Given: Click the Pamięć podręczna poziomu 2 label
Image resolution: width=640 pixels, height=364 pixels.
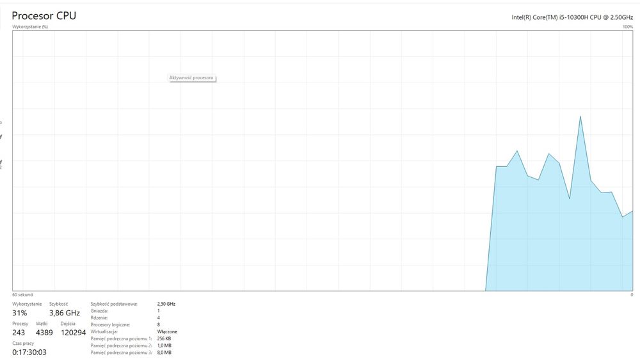Looking at the screenshot, I should [121, 345].
